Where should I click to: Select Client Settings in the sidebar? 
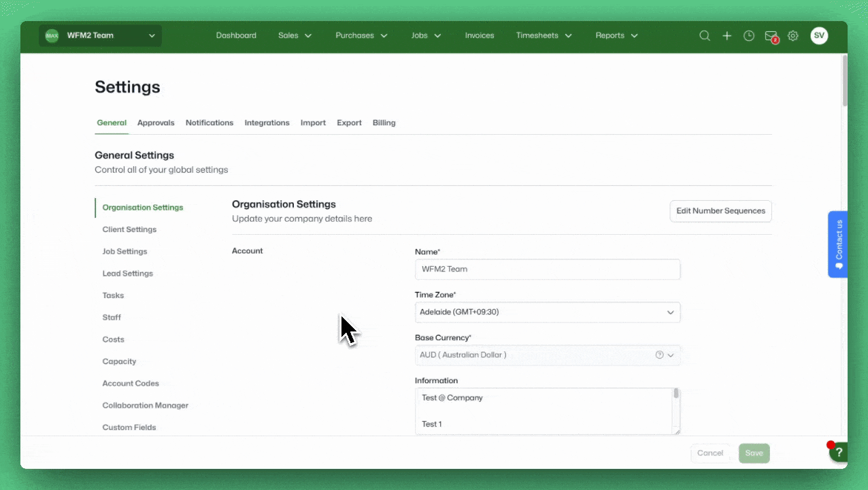pyautogui.click(x=129, y=229)
